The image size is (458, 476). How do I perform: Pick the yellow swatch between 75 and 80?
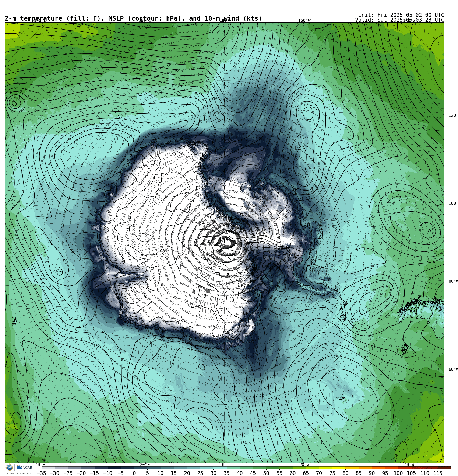click(x=339, y=468)
